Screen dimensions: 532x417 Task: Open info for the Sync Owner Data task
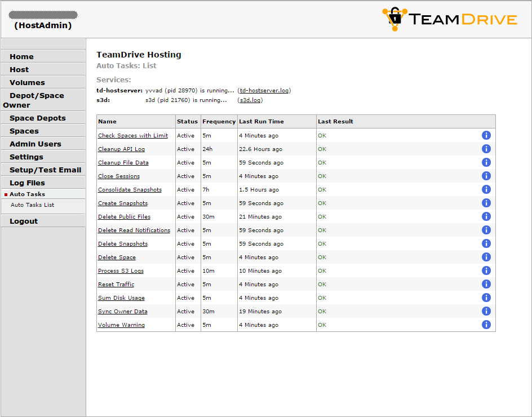486,311
